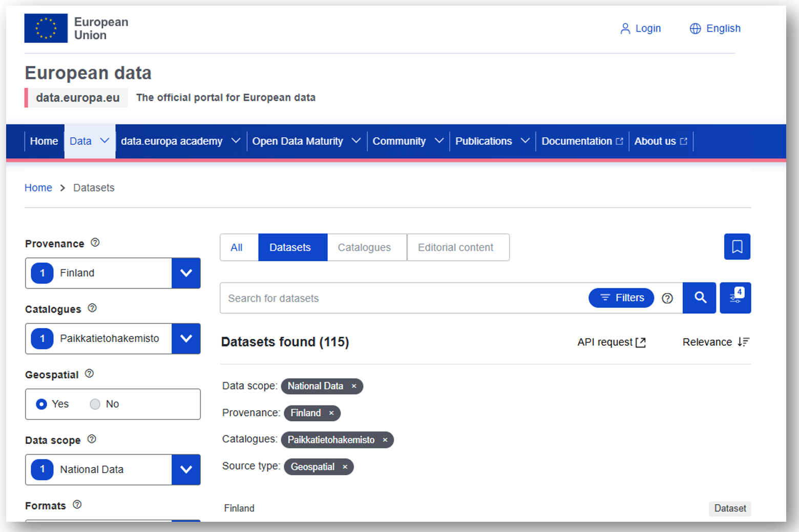Screen dimensions: 799x532
Task: Click the Relevance sort order icon
Action: tap(744, 342)
